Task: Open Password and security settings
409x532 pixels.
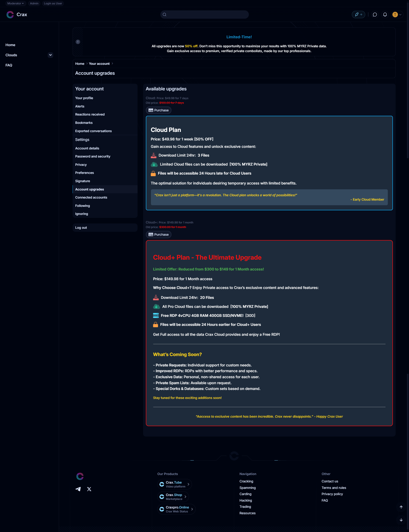Action: click(105, 156)
